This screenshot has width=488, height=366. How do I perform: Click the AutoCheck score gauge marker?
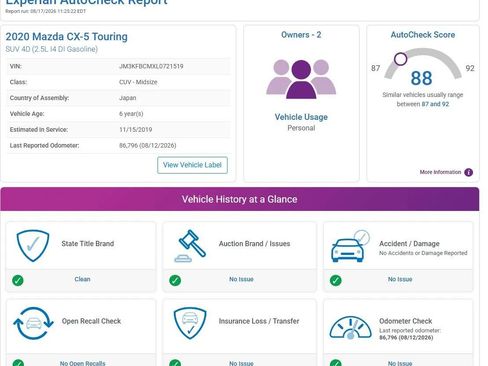click(400, 59)
